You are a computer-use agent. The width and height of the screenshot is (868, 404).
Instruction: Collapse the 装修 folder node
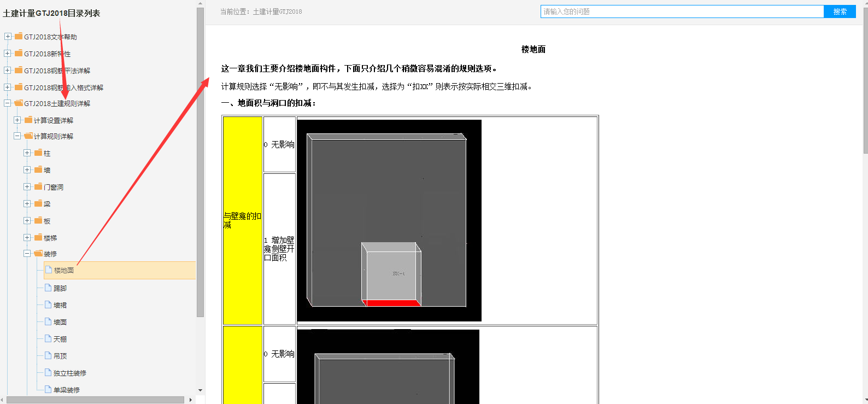coord(27,254)
